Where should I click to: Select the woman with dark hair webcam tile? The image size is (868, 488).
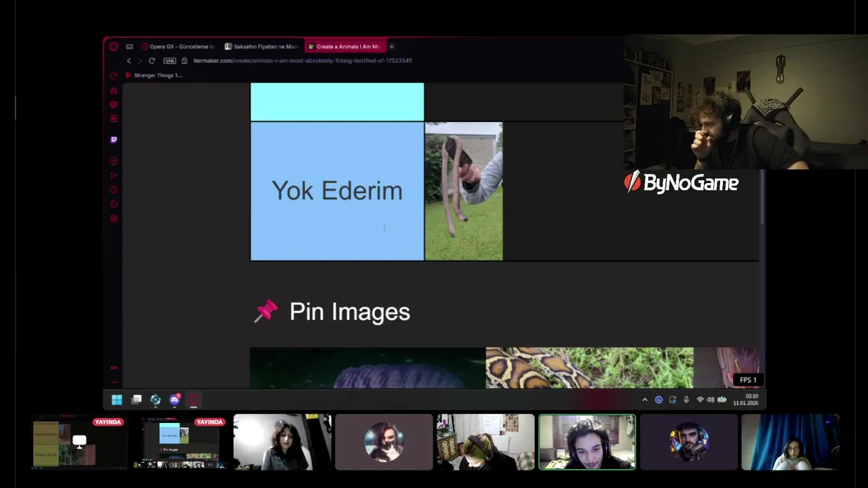tap(282, 443)
